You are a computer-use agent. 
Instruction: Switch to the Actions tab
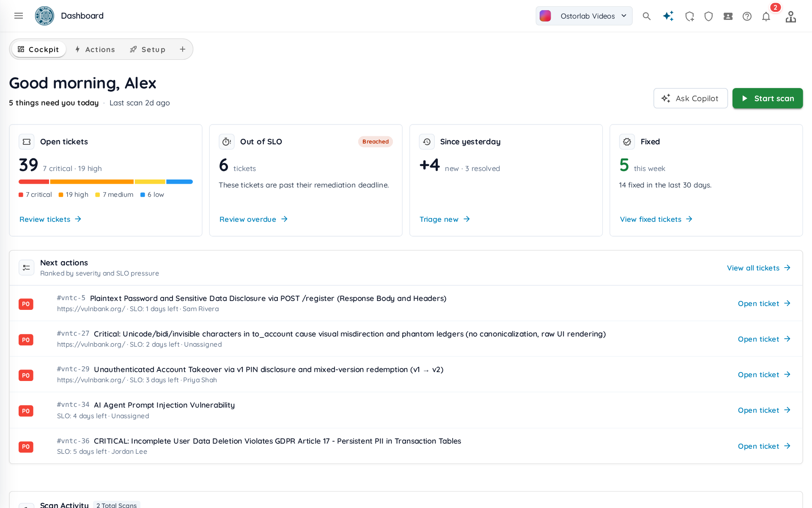(x=95, y=49)
